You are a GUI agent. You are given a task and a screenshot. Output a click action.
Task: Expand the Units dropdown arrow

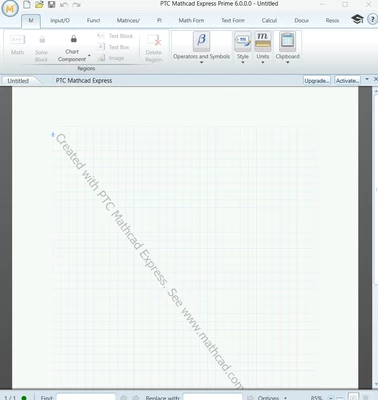pos(263,62)
